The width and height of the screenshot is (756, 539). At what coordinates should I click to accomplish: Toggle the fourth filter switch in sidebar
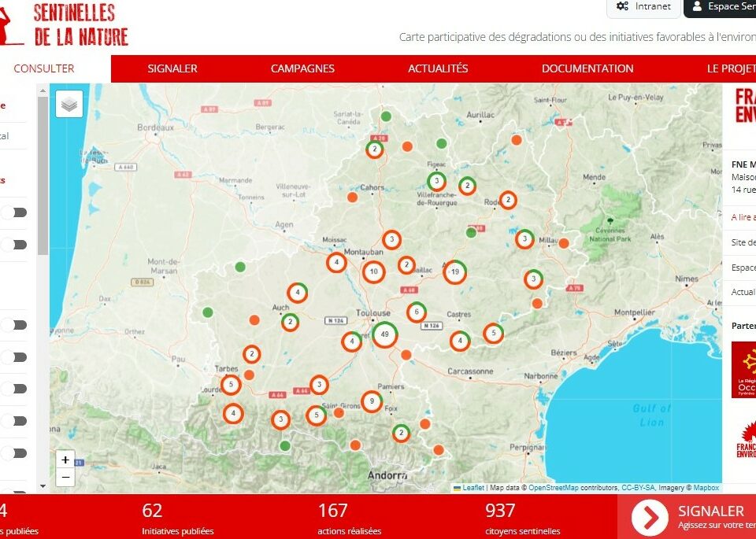coord(13,357)
